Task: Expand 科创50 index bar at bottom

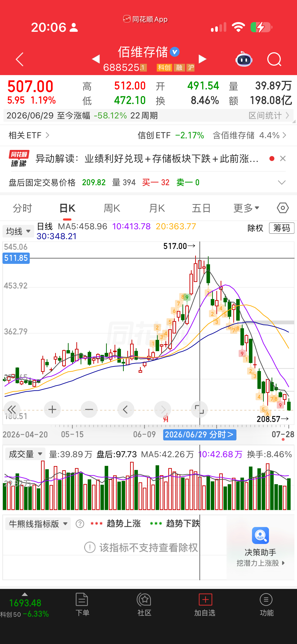Action: click(x=25, y=604)
